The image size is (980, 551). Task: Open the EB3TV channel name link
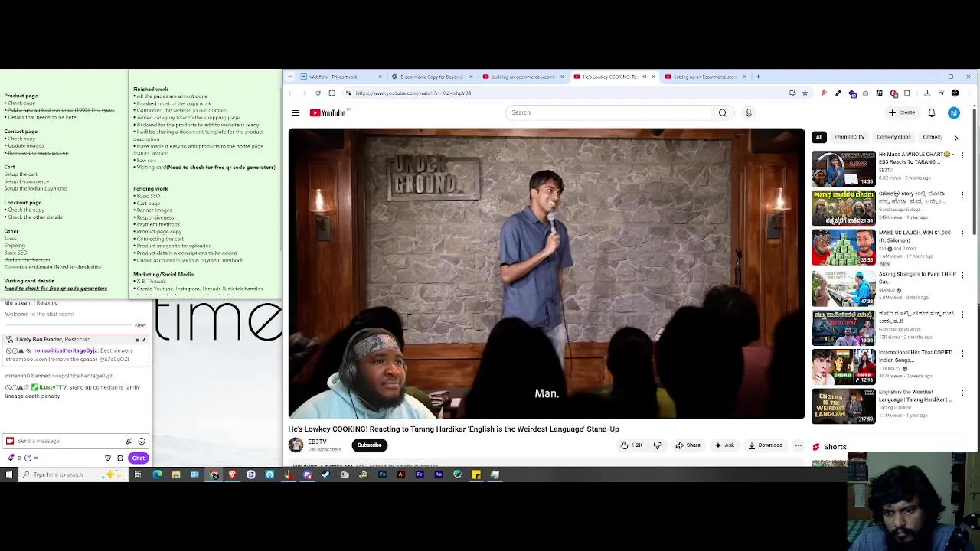pos(317,442)
